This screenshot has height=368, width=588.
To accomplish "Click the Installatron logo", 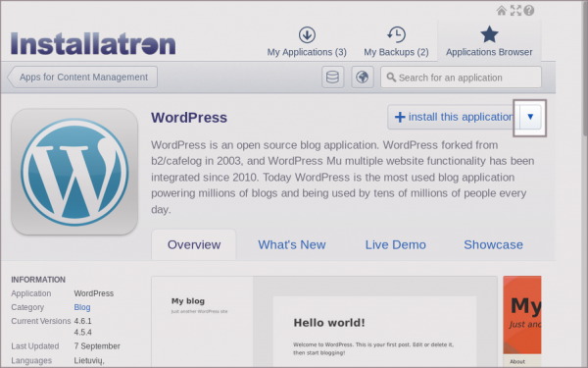I will click(93, 43).
